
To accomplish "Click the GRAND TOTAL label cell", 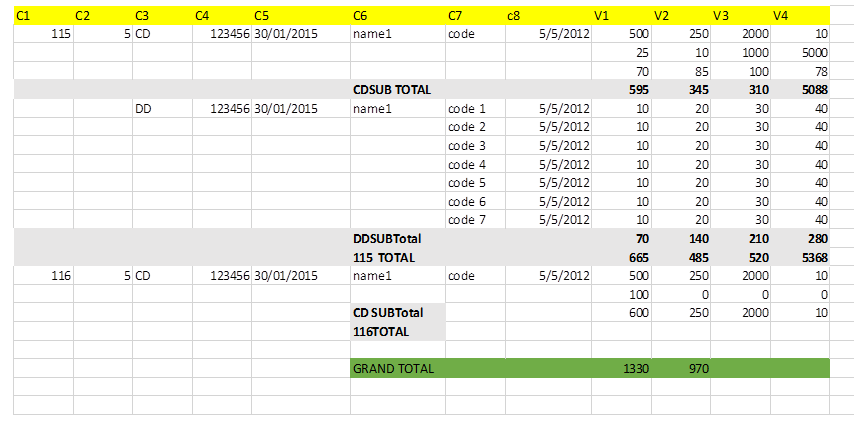I will [398, 369].
